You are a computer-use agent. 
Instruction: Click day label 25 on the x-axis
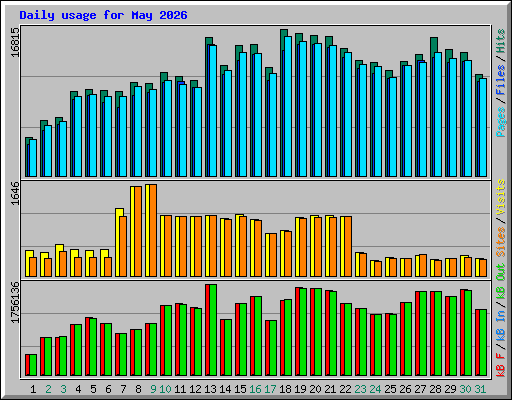tap(390, 389)
